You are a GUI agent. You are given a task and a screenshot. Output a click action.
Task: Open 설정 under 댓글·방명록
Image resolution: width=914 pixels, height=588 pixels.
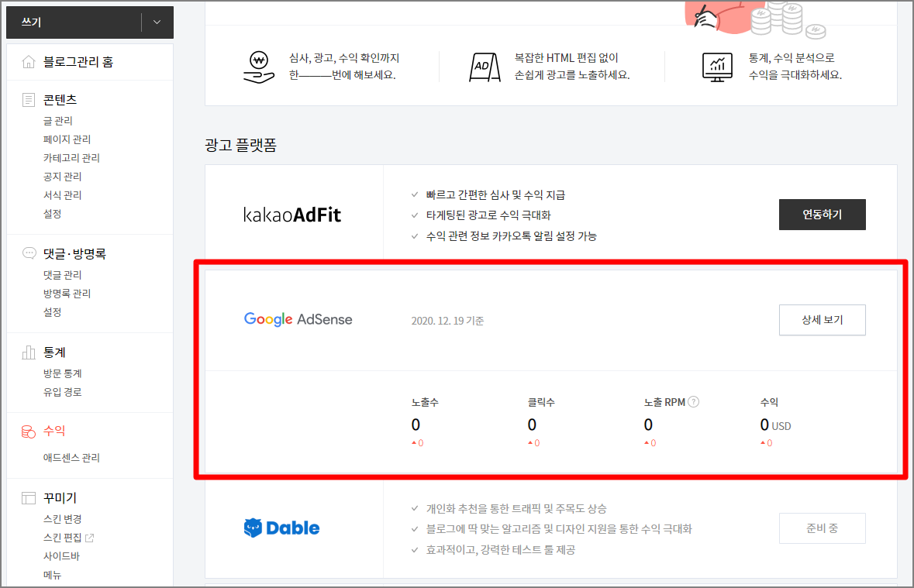pyautogui.click(x=52, y=311)
